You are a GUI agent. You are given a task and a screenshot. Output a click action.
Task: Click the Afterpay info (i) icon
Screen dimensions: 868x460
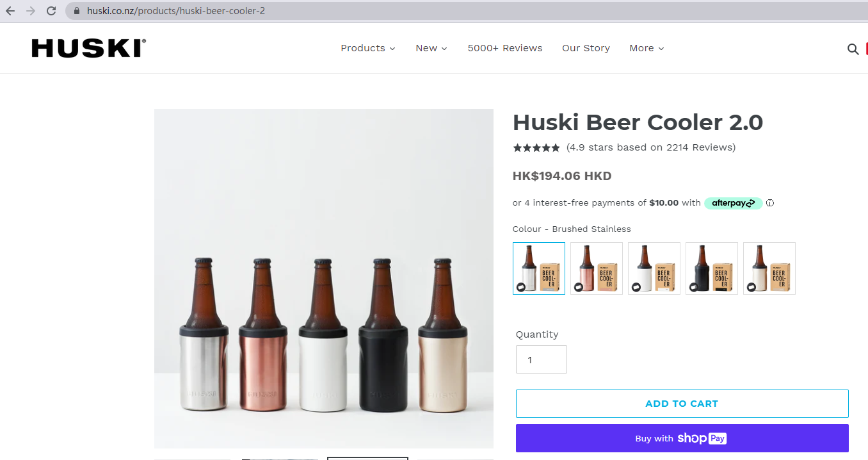(769, 202)
